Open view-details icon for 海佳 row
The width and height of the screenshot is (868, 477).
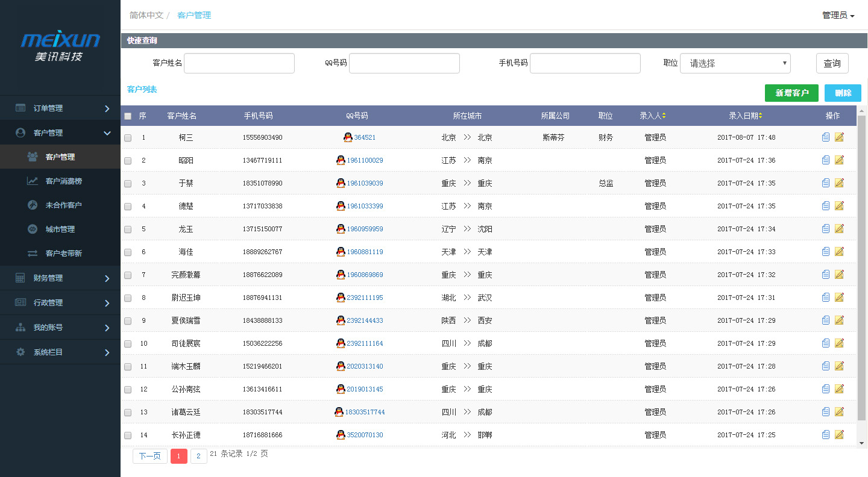pos(826,252)
